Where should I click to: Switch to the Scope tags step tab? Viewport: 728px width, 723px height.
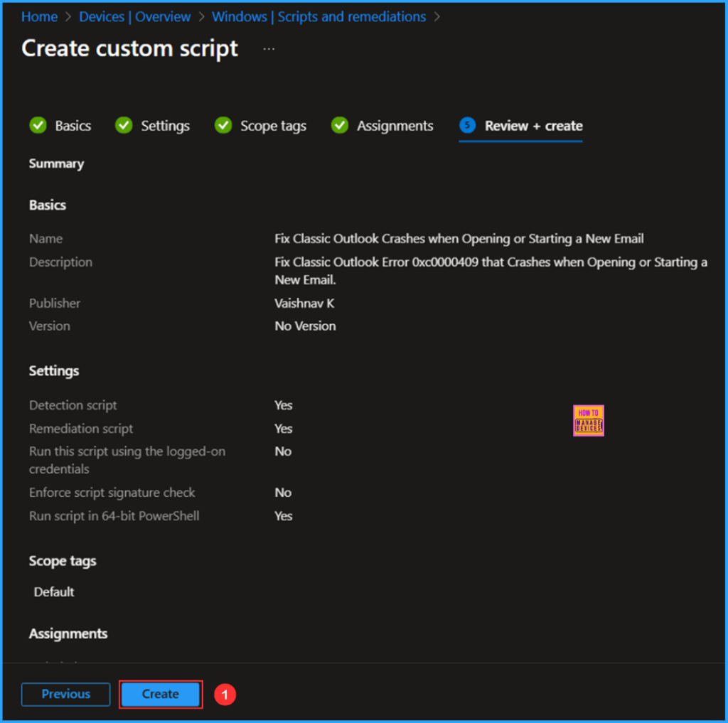coord(260,125)
